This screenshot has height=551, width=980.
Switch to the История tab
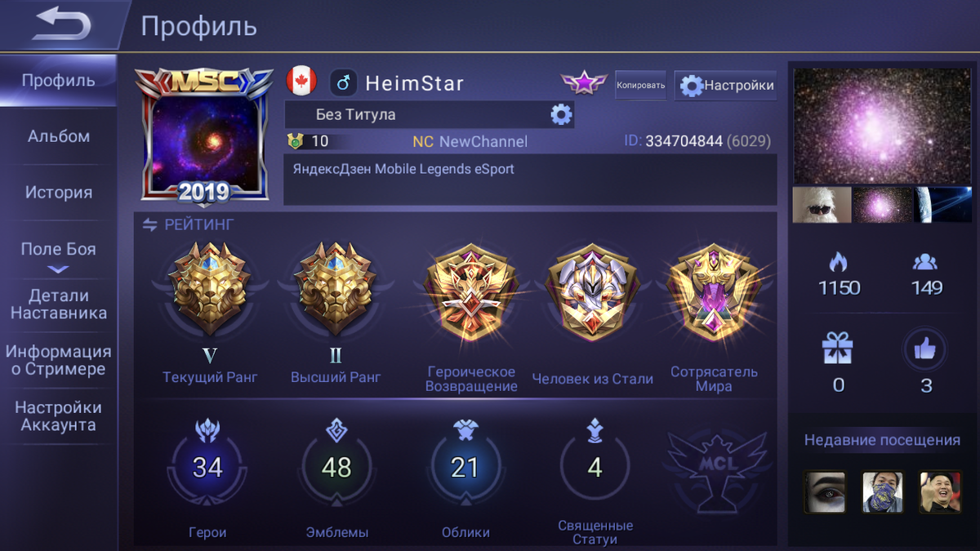click(x=59, y=193)
